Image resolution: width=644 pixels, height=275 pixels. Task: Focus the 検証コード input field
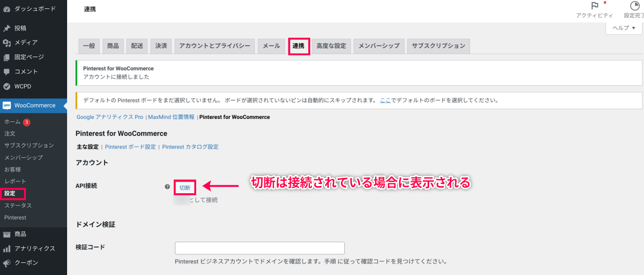click(260, 248)
